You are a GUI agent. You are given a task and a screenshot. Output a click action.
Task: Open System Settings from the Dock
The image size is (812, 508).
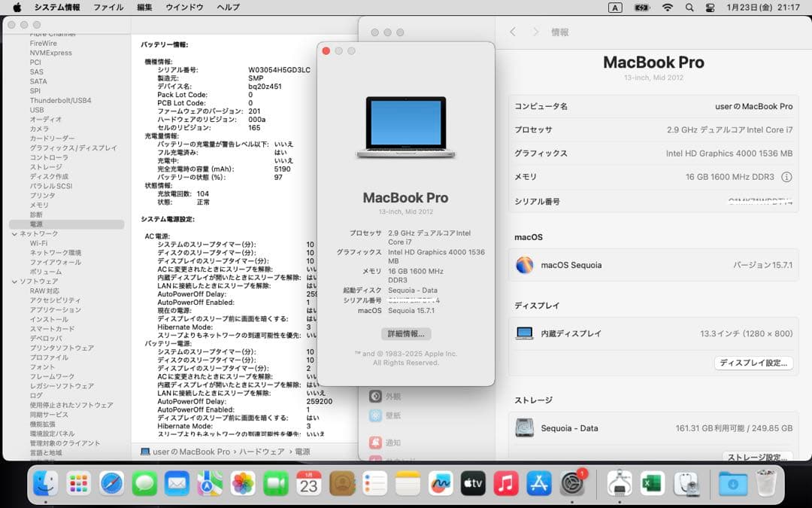(572, 484)
